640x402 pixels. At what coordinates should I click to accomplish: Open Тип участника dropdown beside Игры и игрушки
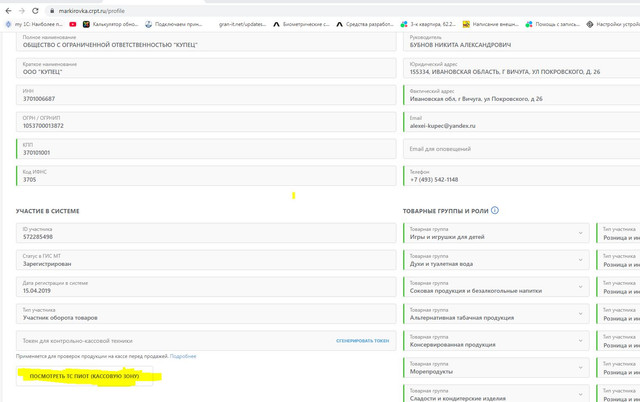(618, 233)
